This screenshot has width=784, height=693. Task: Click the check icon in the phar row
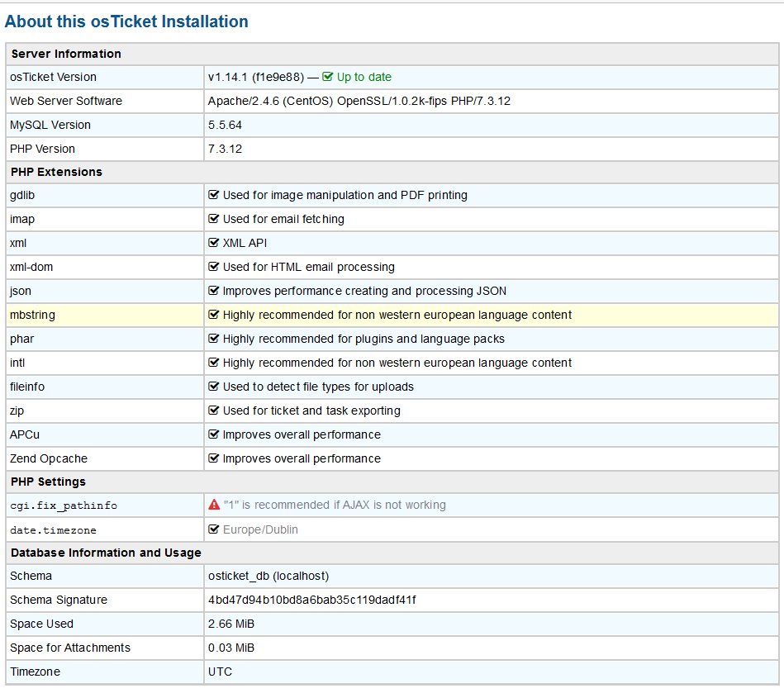213,339
